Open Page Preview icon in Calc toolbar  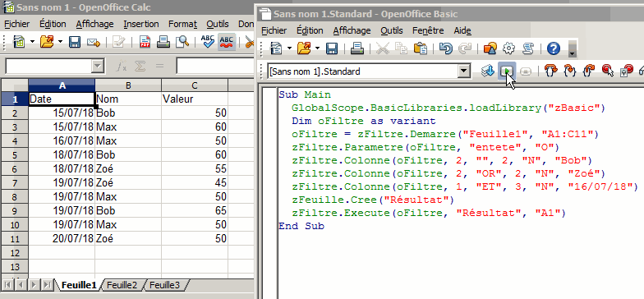click(x=182, y=41)
